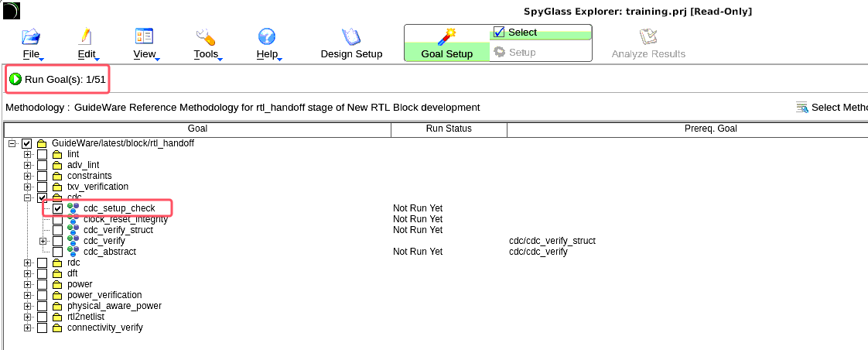Check the adv_lint group checkbox
This screenshot has width=868, height=350.
(42, 165)
